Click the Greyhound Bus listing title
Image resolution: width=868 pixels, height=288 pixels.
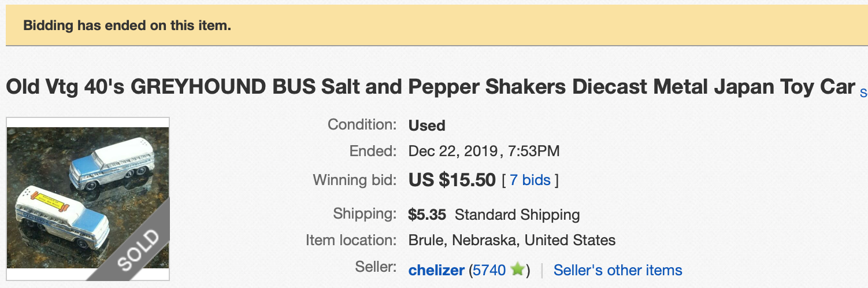click(x=430, y=87)
